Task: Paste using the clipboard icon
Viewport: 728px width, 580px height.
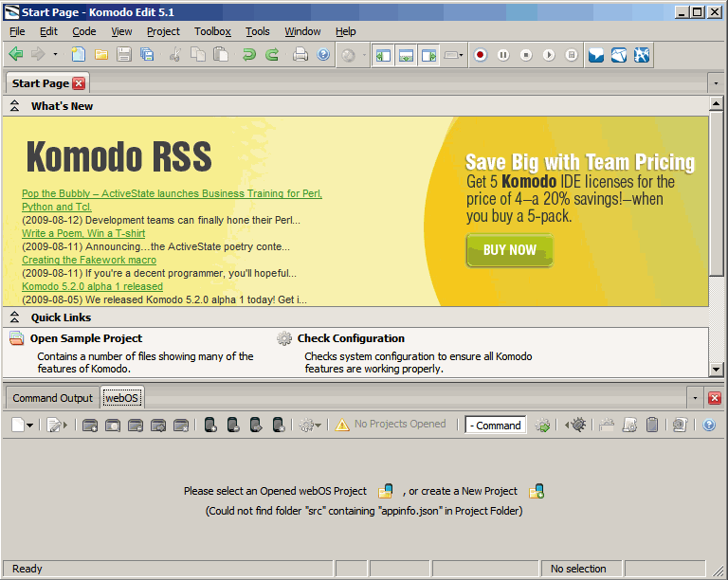Action: pyautogui.click(x=221, y=55)
